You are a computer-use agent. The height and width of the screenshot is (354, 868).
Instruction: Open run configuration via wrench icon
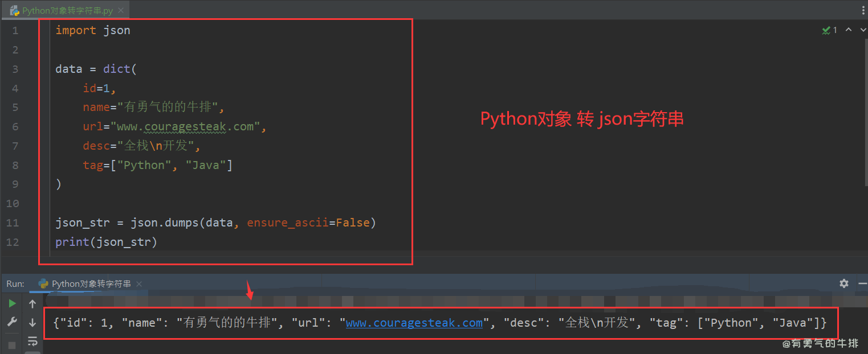[x=11, y=323]
